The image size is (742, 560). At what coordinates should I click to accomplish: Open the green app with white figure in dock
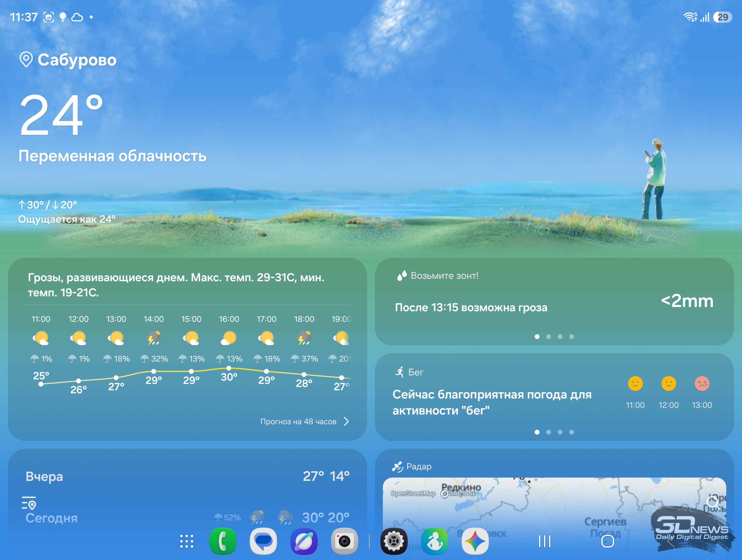(x=434, y=541)
